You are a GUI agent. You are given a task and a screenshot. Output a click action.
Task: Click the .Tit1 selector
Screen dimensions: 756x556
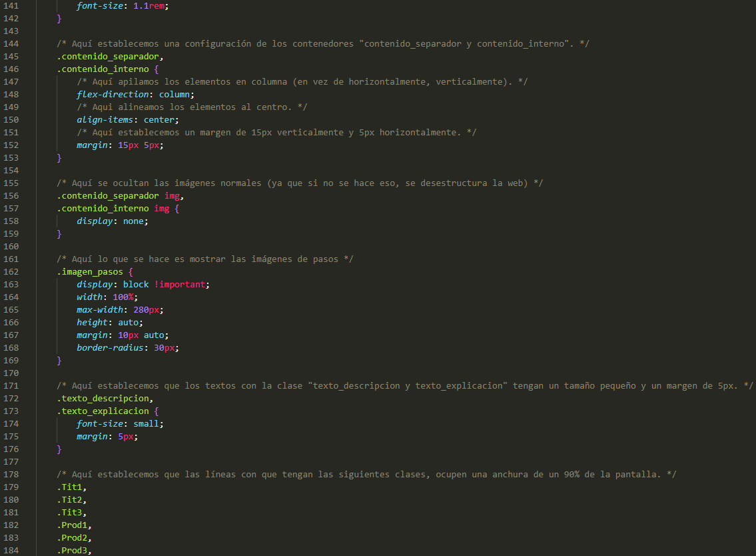point(69,487)
